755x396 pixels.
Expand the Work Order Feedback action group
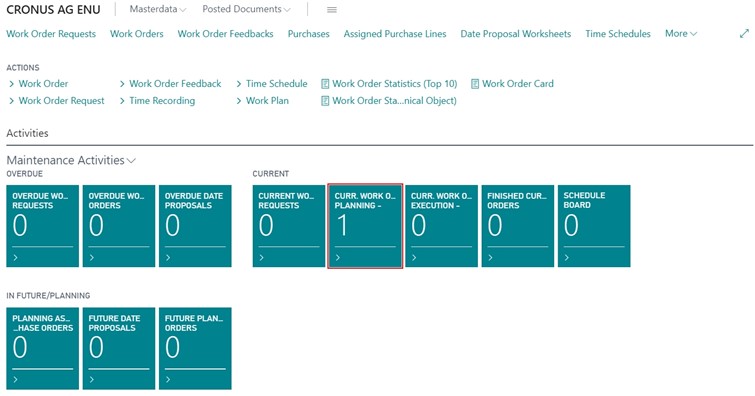(170, 84)
